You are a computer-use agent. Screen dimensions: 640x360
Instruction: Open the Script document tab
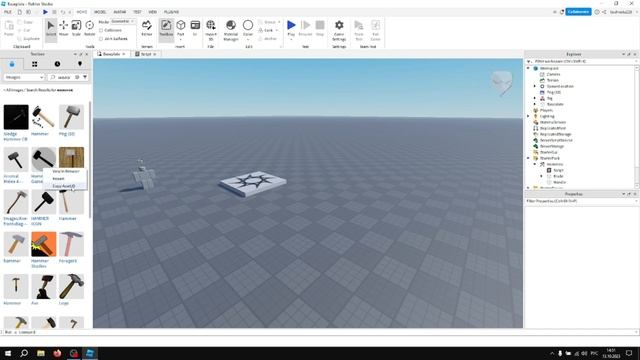tap(146, 54)
